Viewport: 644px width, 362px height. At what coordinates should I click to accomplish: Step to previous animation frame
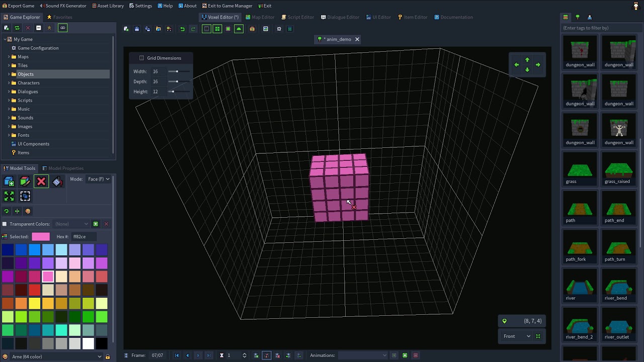click(188, 355)
